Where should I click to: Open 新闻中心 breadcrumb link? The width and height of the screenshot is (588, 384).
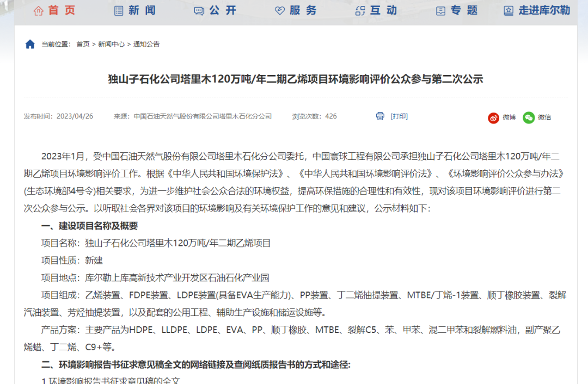111,44
